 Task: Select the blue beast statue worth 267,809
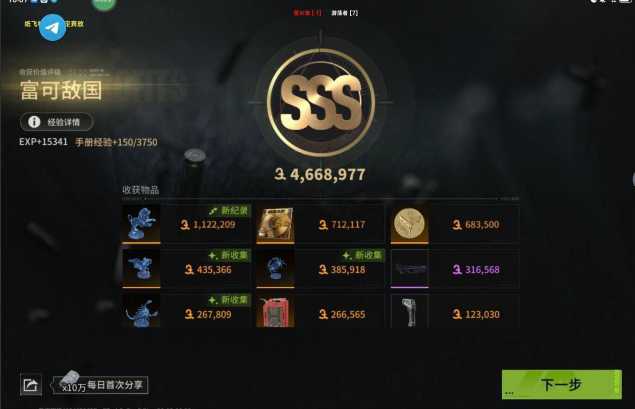tap(141, 311)
